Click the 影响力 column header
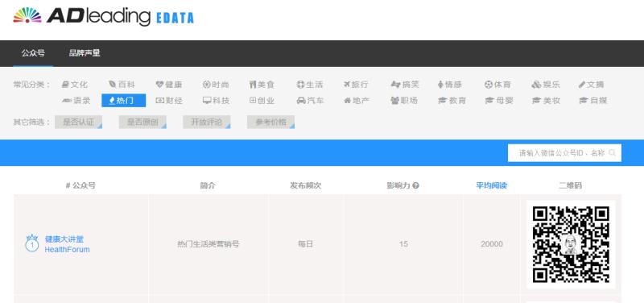 398,186
